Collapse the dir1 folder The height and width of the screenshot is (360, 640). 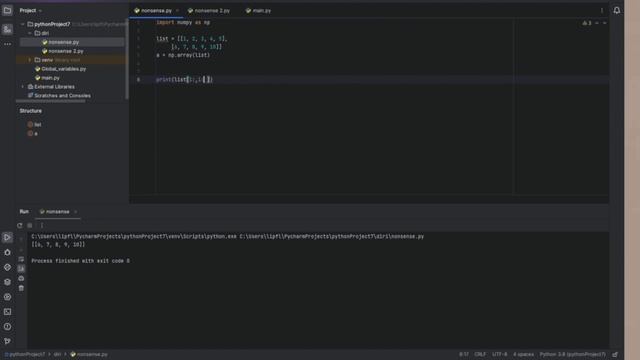point(30,33)
